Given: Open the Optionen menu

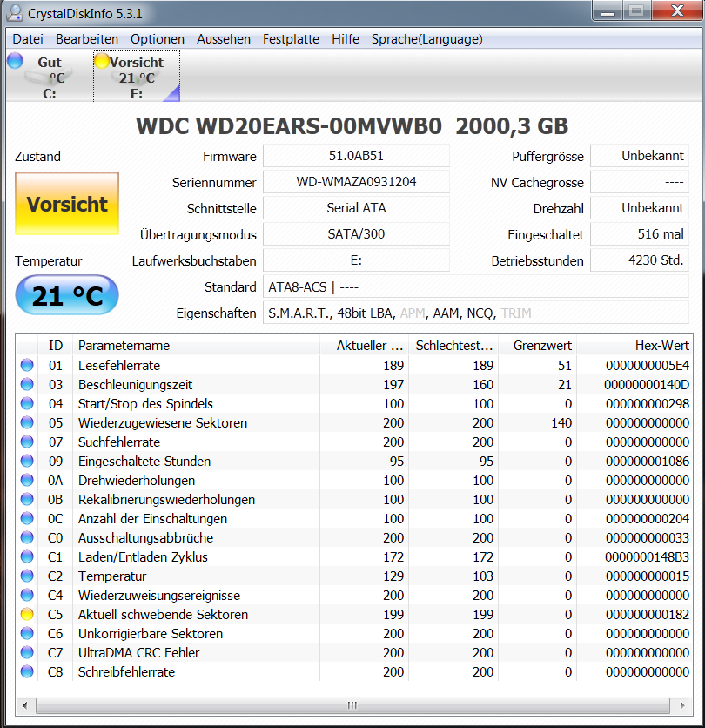Looking at the screenshot, I should point(158,39).
